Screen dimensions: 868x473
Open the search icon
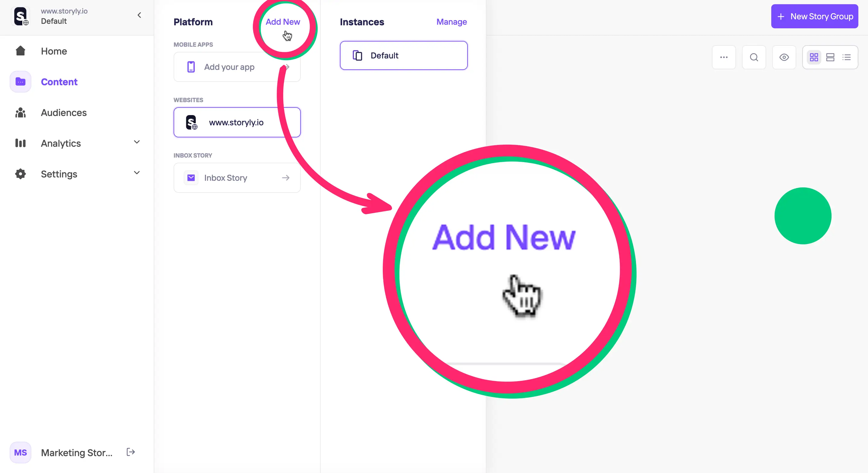point(754,57)
